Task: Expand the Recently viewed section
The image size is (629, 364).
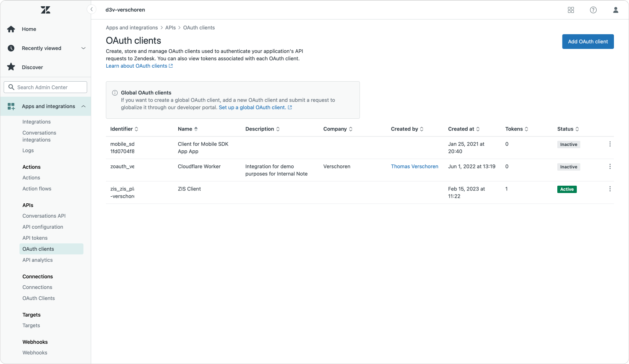Action: tap(83, 48)
